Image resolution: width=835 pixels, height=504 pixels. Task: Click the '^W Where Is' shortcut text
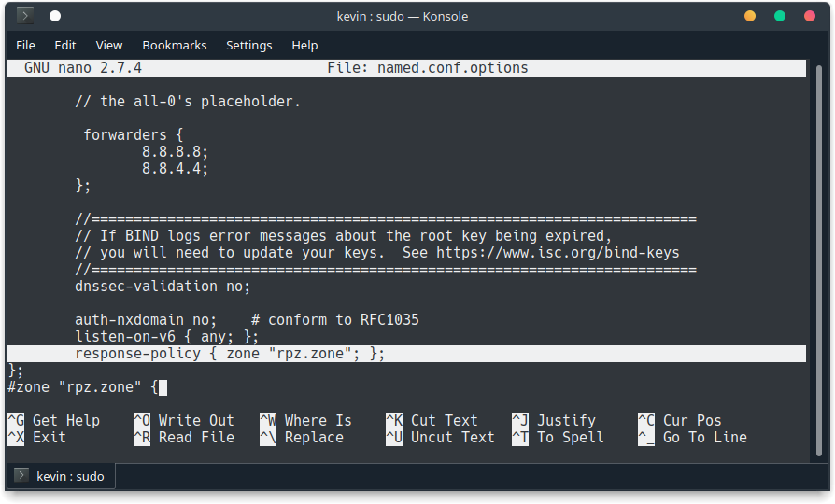[x=305, y=420]
